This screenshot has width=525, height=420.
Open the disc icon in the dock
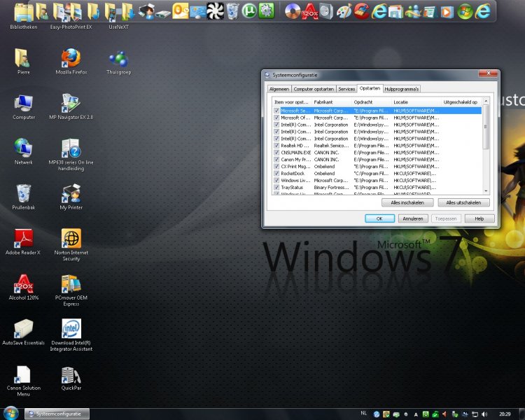coord(293,11)
